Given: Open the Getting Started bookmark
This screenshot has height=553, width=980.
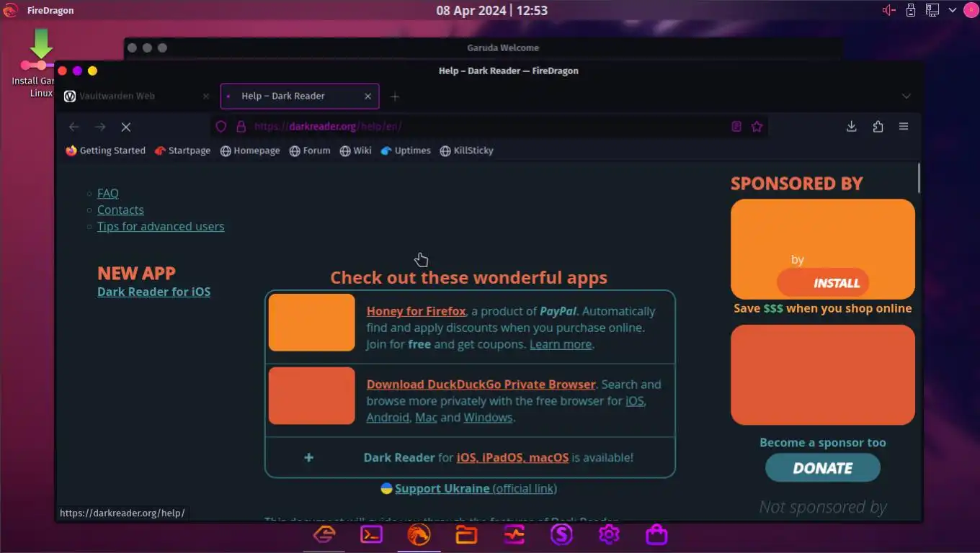Looking at the screenshot, I should coord(105,150).
